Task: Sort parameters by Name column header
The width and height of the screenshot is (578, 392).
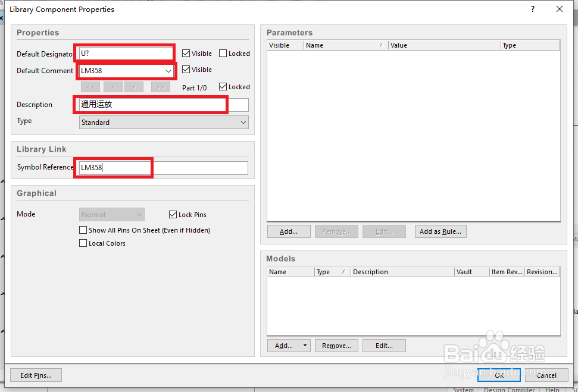Action: tap(346, 45)
